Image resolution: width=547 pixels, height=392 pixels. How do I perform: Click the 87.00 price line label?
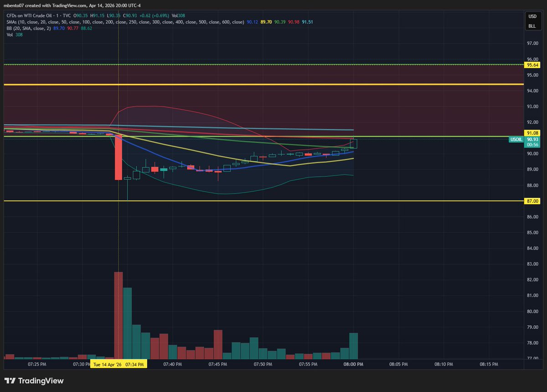point(533,201)
